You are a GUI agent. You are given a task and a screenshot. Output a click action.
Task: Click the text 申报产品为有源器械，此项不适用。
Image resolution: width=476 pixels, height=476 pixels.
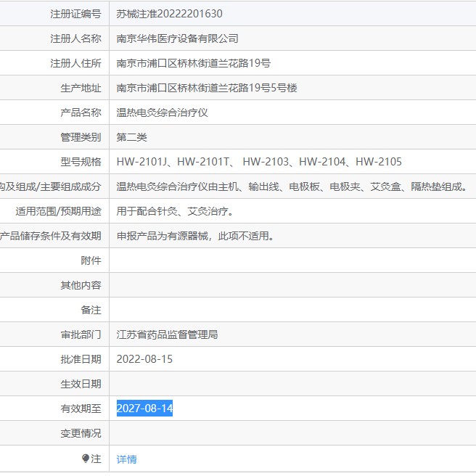(195, 236)
